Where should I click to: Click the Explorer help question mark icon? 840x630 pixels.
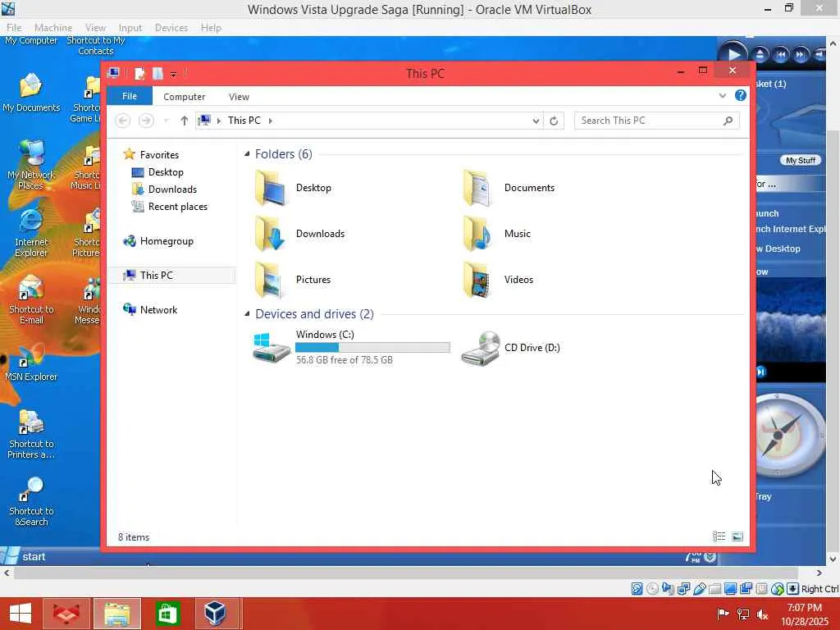click(x=741, y=95)
